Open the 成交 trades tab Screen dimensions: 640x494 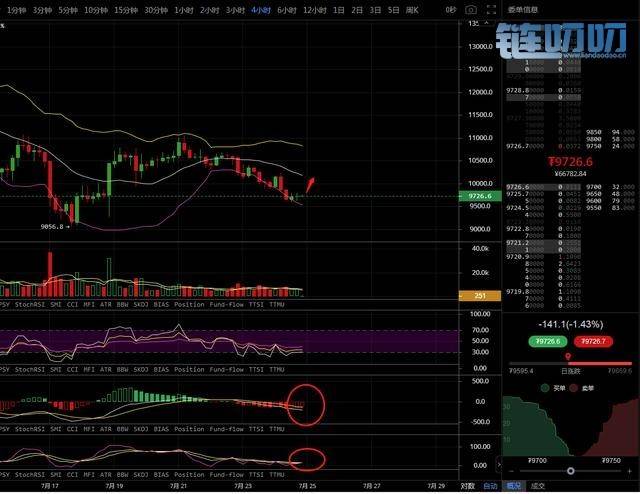tap(538, 486)
